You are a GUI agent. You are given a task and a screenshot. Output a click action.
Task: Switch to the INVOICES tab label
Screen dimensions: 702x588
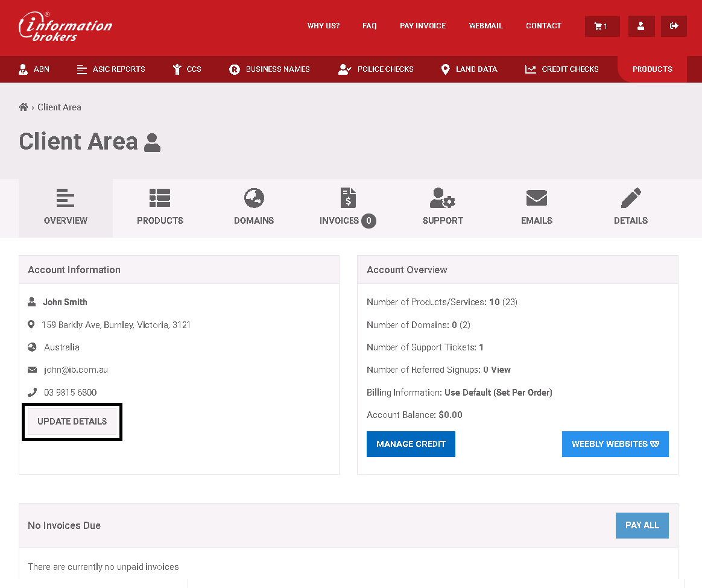[x=339, y=221]
